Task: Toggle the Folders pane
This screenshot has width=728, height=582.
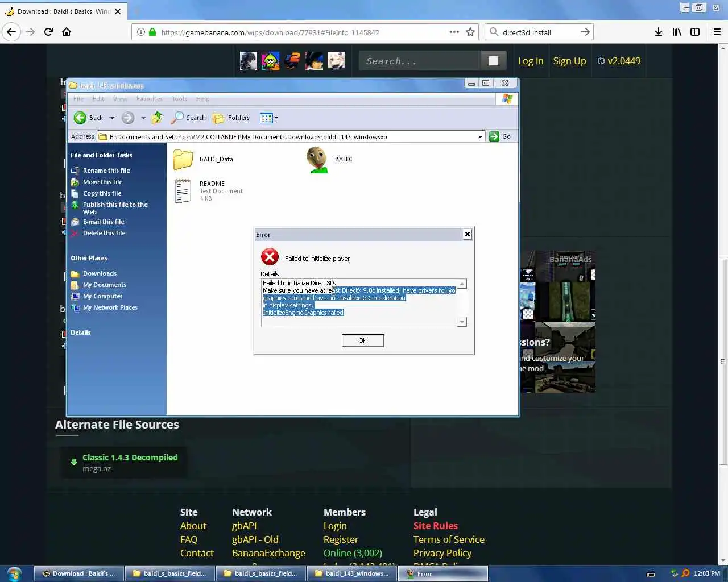Action: pyautogui.click(x=231, y=118)
